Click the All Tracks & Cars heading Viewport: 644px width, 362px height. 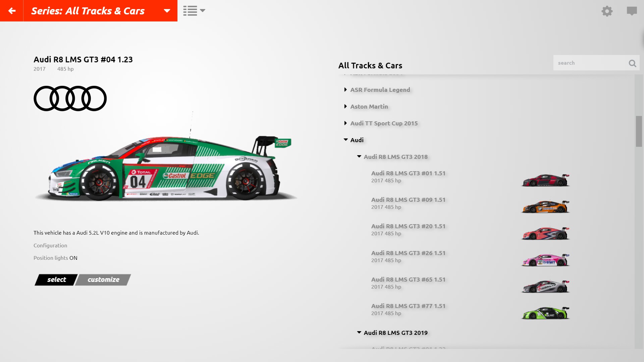tap(370, 66)
